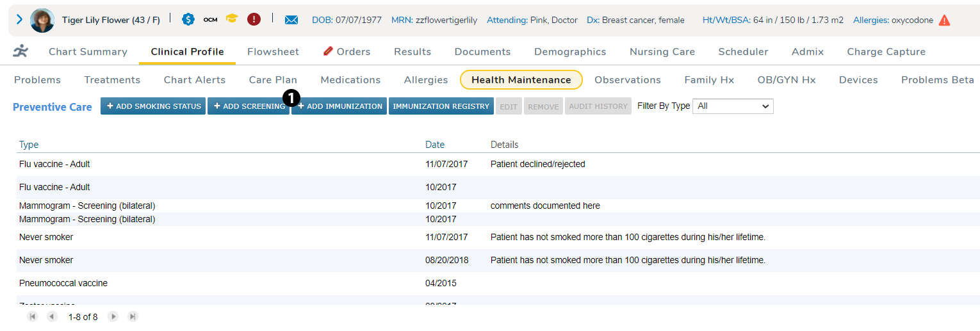The image size is (980, 331).
Task: Select the Pneumococcal vaccine row
Action: [63, 283]
